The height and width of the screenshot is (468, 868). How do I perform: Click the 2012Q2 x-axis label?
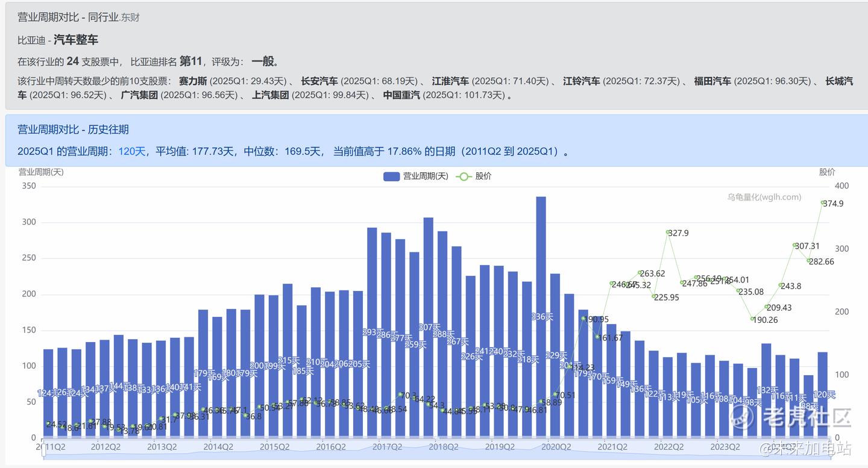tap(105, 447)
